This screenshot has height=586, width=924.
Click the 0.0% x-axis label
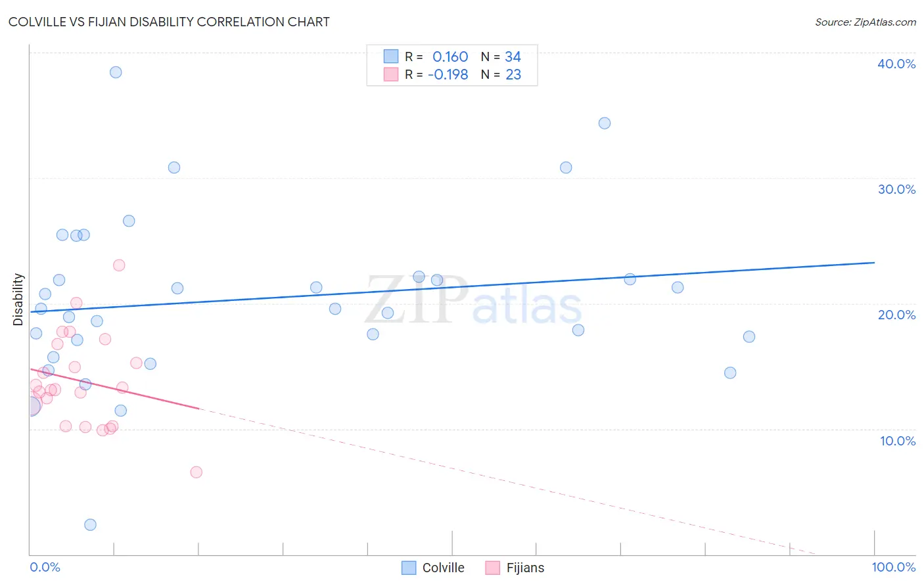click(45, 567)
